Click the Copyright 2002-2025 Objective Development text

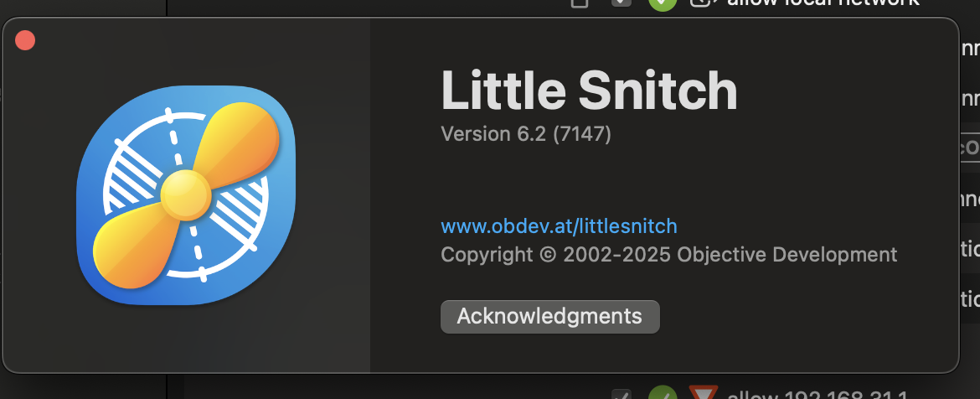point(668,255)
